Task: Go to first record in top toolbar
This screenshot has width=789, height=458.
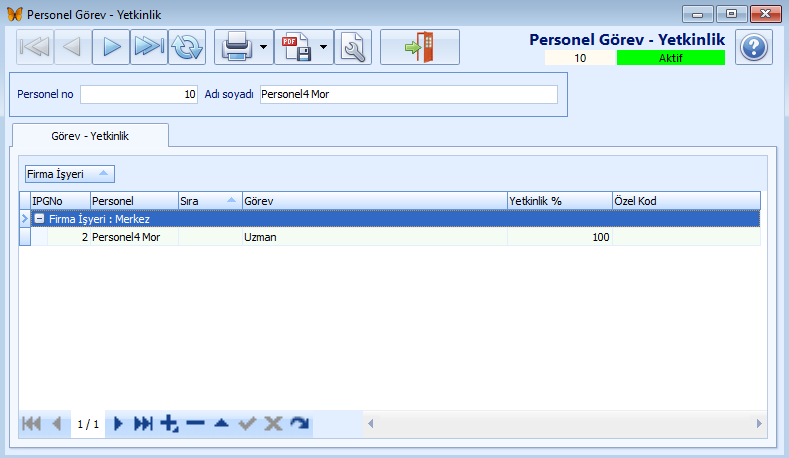Action: pos(35,47)
